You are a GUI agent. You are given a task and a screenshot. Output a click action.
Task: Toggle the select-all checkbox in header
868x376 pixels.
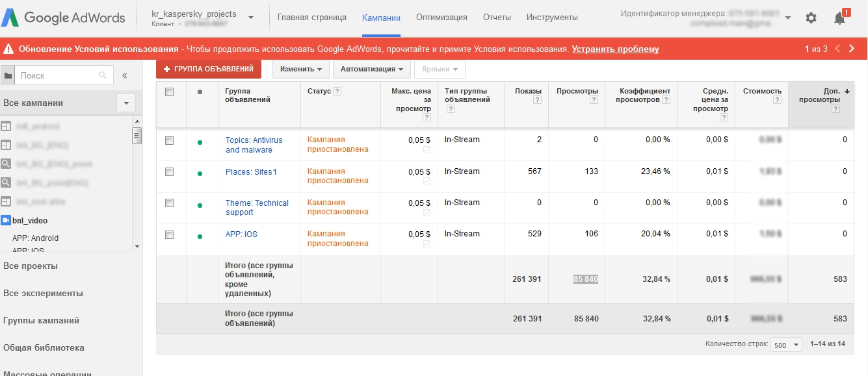pyautogui.click(x=170, y=92)
